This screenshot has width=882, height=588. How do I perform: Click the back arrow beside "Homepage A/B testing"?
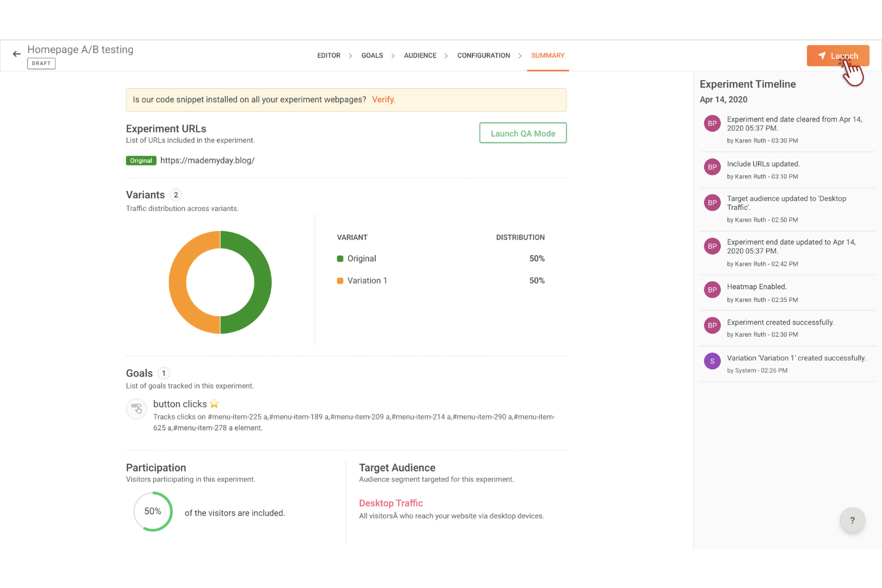tap(16, 54)
